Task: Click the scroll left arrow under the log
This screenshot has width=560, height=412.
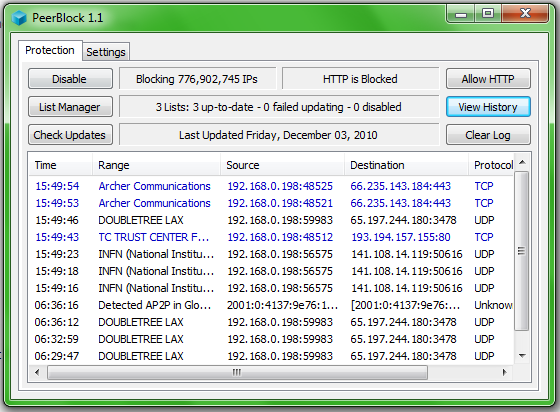Action: tap(37, 372)
